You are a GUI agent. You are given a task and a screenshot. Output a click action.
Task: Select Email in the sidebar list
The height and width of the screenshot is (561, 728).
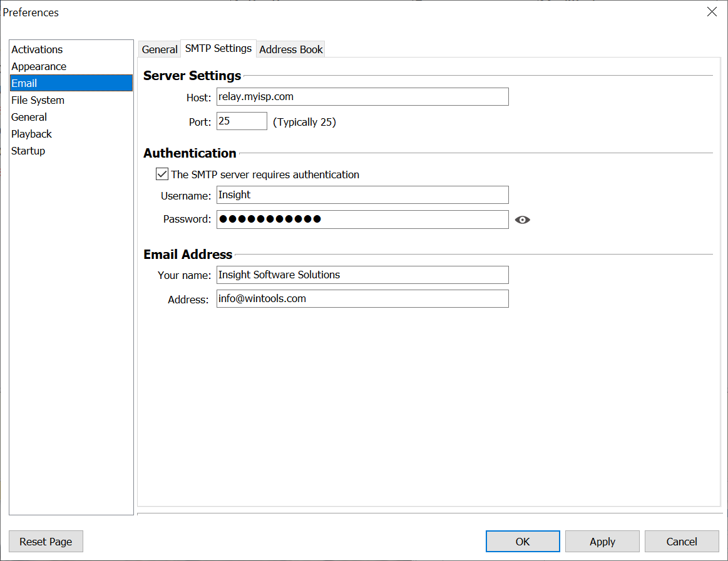[x=24, y=83]
